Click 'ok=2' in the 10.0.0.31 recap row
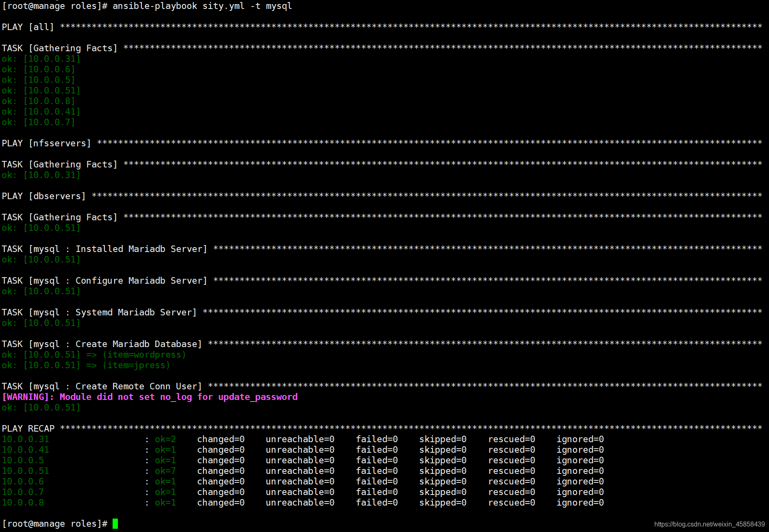The width and height of the screenshot is (769, 532). [165, 439]
